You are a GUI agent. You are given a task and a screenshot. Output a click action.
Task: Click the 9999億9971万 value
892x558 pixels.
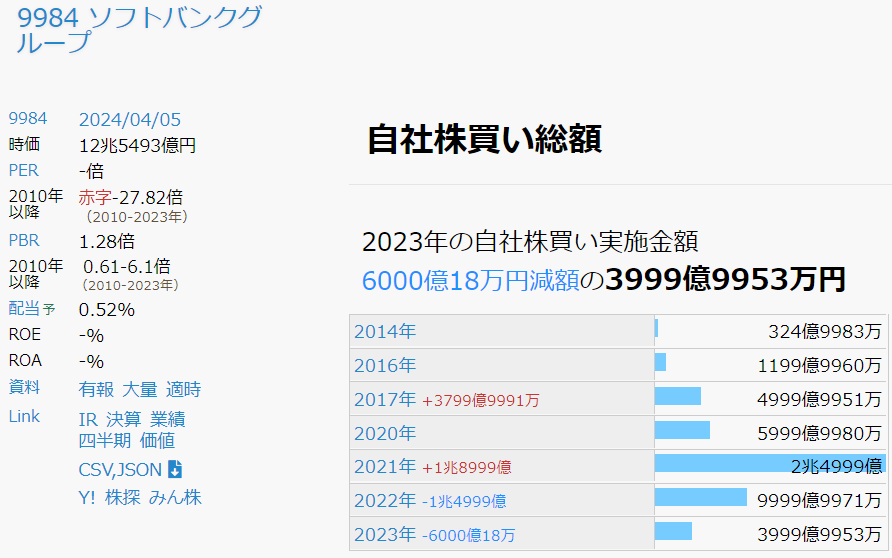(x=819, y=501)
